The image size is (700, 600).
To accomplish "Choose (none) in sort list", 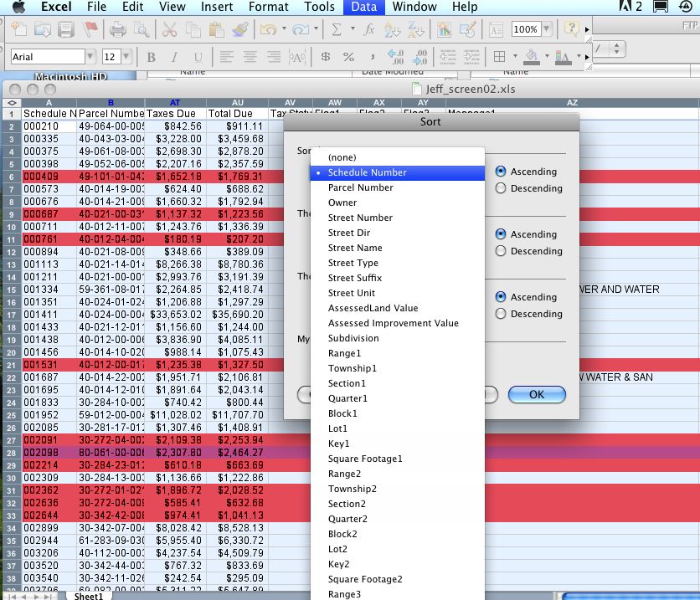I will click(398, 157).
